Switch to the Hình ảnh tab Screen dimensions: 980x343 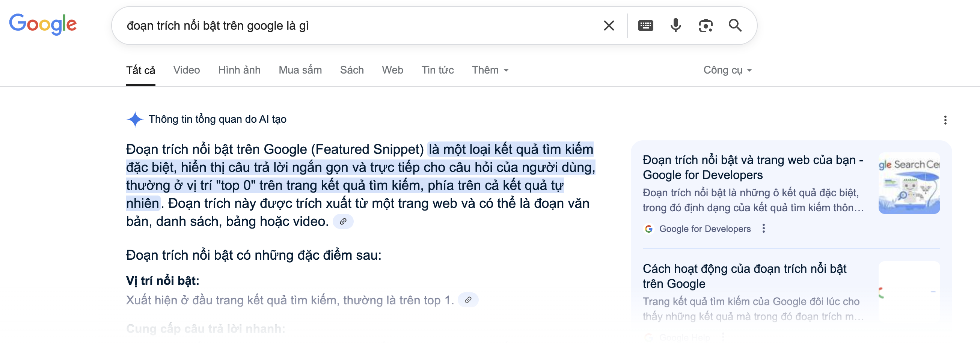[x=239, y=70]
